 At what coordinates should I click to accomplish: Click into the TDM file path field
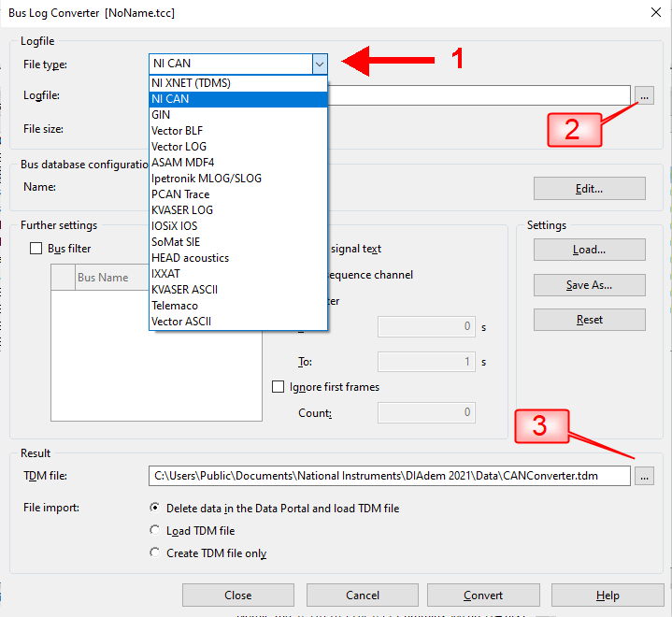tap(388, 476)
